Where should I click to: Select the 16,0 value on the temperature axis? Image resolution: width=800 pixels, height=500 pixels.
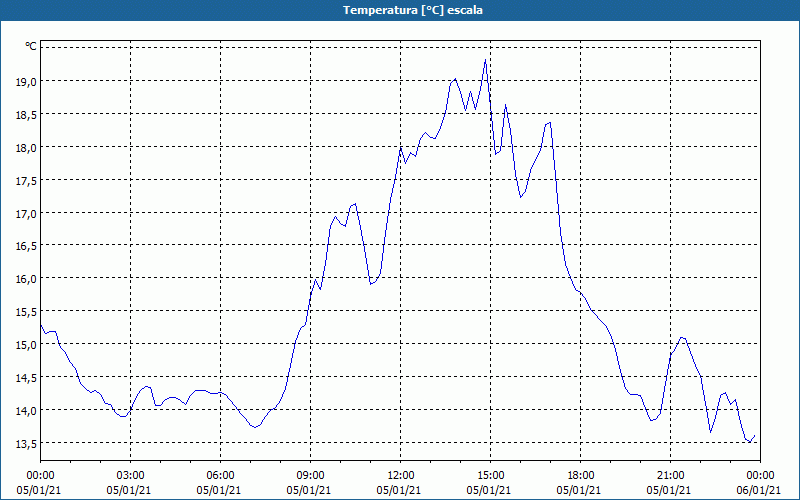pos(26,279)
